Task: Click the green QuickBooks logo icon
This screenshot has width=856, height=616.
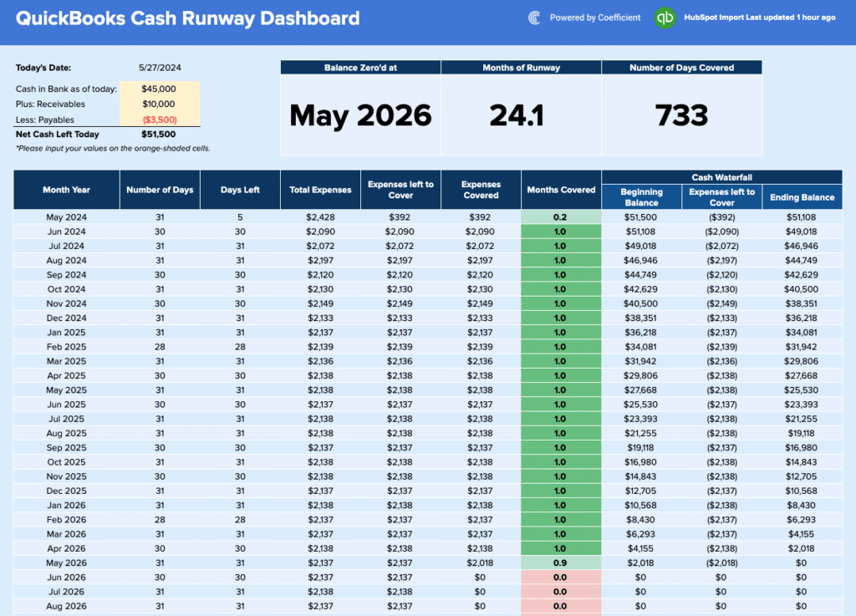Action: pyautogui.click(x=665, y=18)
